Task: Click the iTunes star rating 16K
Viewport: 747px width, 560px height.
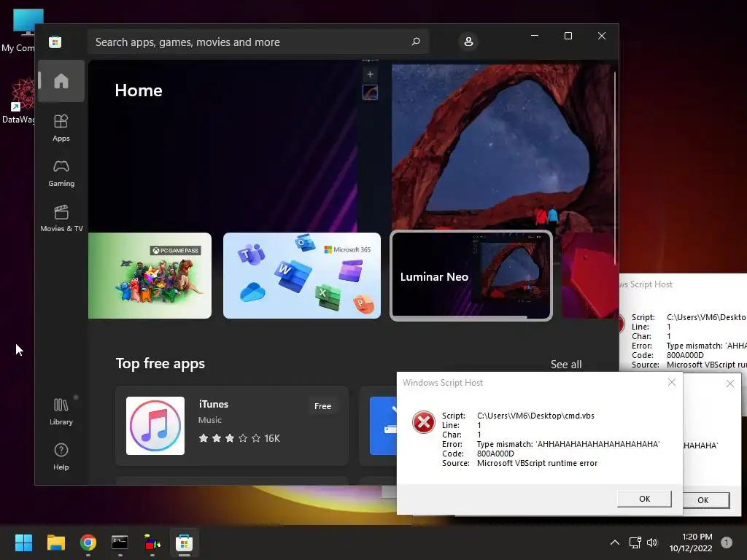Action: click(x=239, y=438)
